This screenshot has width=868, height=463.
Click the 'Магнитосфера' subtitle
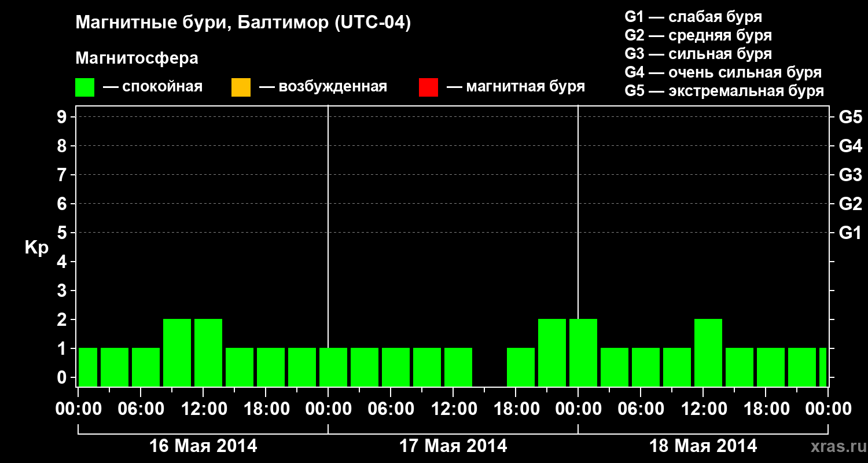click(137, 58)
